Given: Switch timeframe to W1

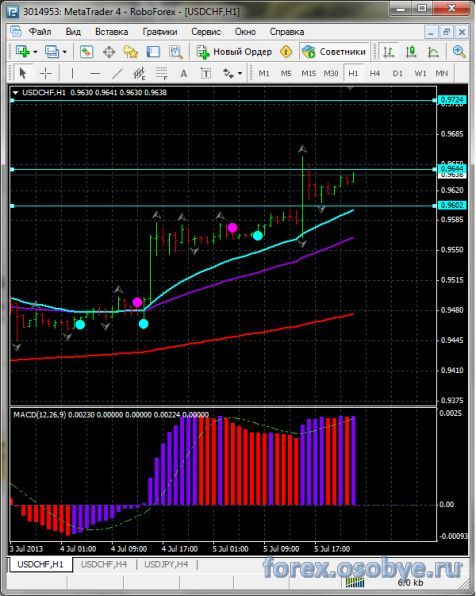Looking at the screenshot, I should click(420, 73).
